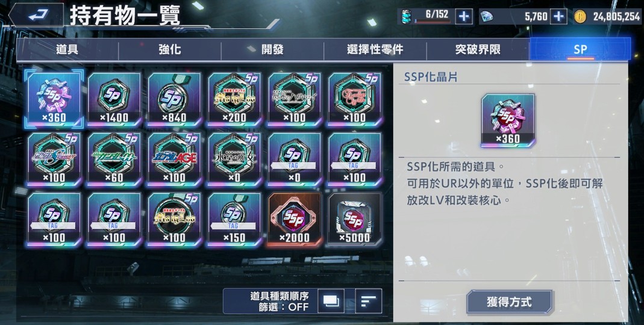
Task: Open the 突破界限 tab
Action: pyautogui.click(x=478, y=49)
